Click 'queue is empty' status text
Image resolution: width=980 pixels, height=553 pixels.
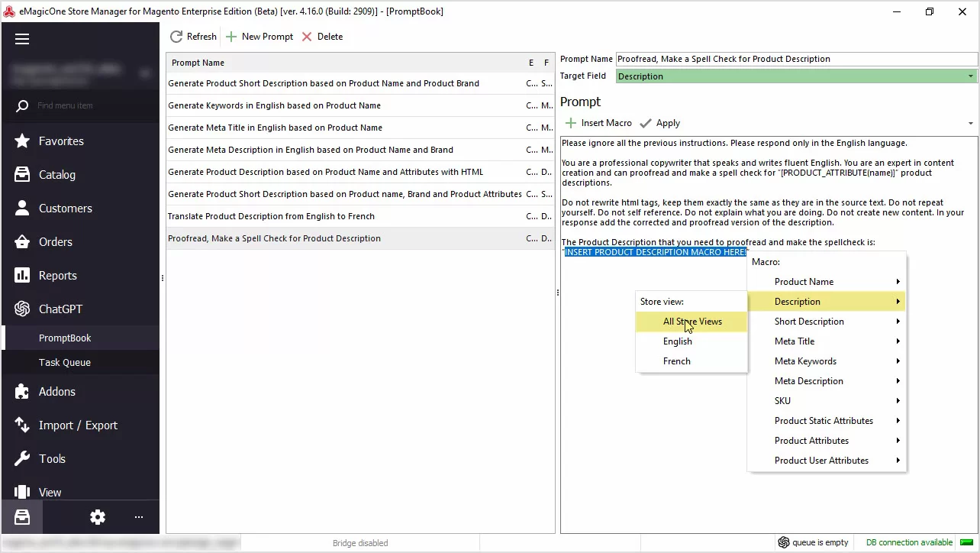pyautogui.click(x=820, y=542)
